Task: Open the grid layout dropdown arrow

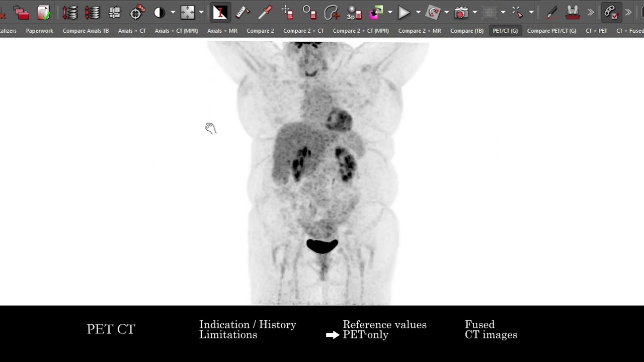Action: [503, 13]
